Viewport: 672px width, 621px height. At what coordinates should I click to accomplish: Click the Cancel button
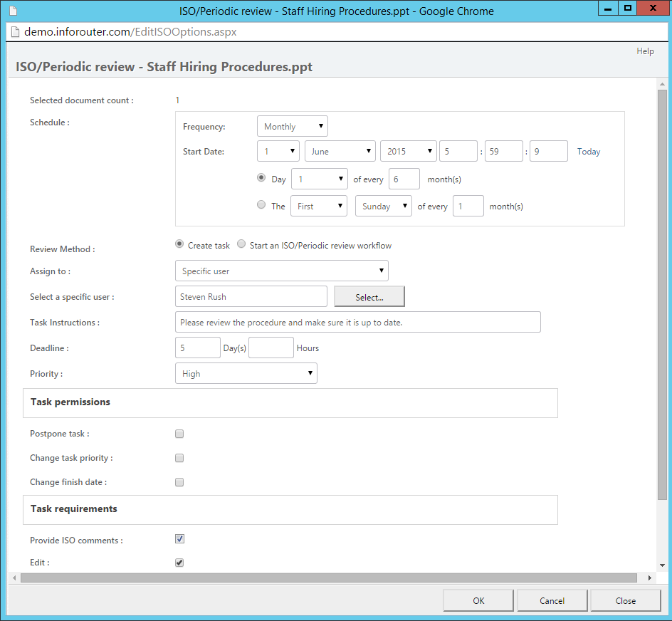coord(552,600)
